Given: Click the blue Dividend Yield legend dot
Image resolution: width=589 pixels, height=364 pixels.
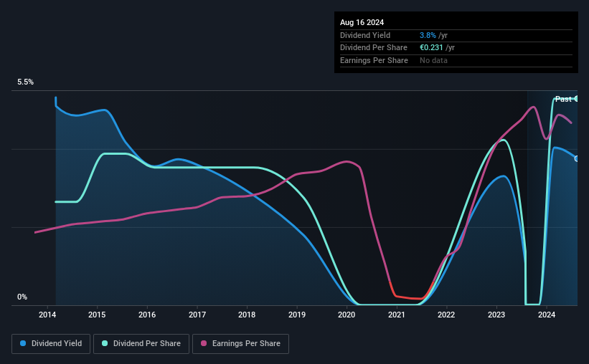Looking at the screenshot, I should tap(23, 343).
